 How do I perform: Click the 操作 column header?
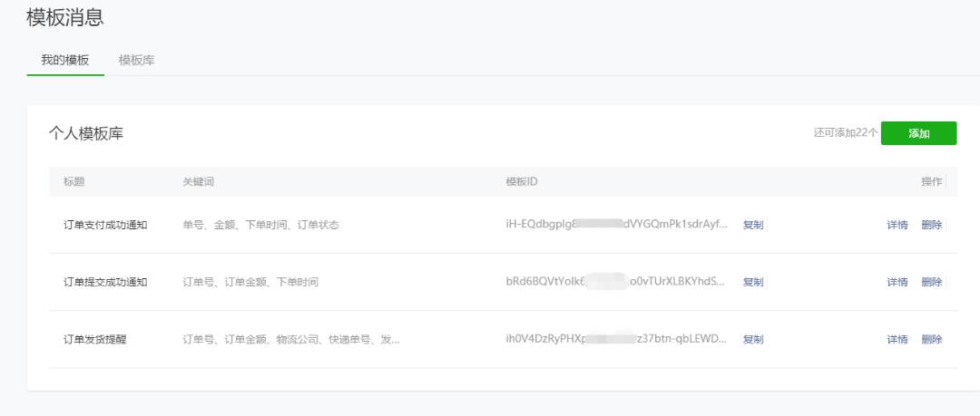[x=931, y=182]
